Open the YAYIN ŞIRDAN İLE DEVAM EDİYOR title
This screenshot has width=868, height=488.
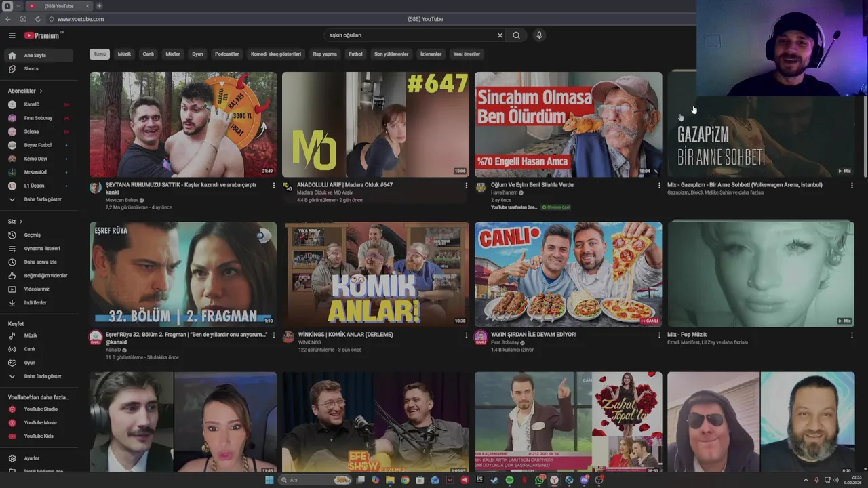534,335
